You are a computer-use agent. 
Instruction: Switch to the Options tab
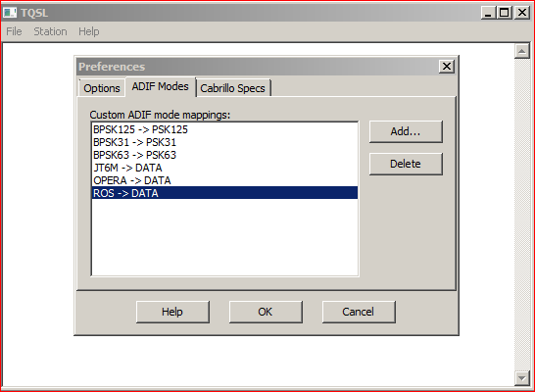[102, 88]
